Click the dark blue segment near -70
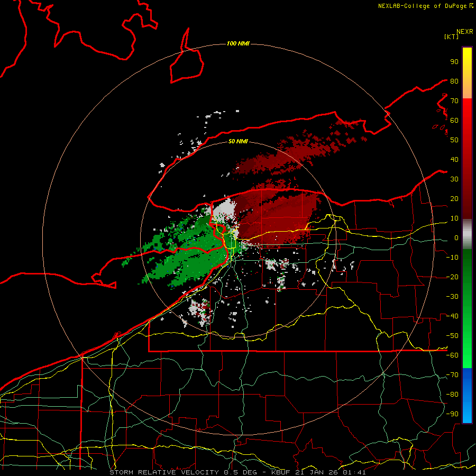 point(467,375)
